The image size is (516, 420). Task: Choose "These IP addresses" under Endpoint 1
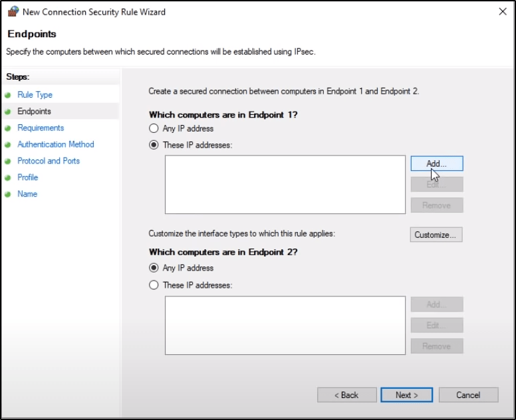click(154, 145)
